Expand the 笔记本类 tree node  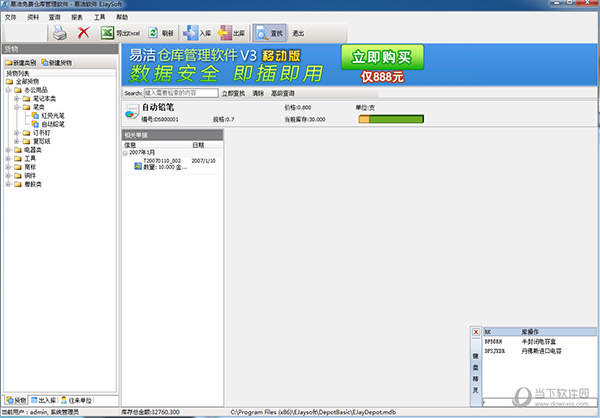(x=16, y=99)
